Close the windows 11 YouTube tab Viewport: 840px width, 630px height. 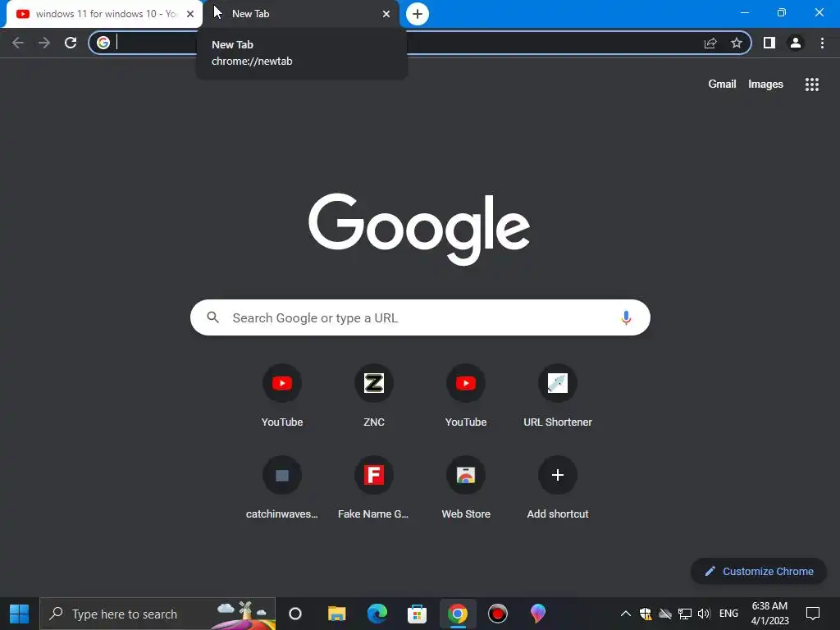190,14
